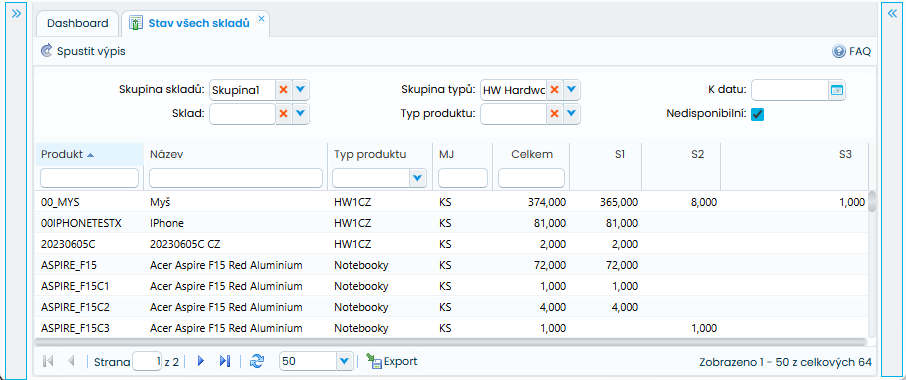The height and width of the screenshot is (380, 906).
Task: Open the page size dropdown showing 50
Action: pyautogui.click(x=344, y=362)
